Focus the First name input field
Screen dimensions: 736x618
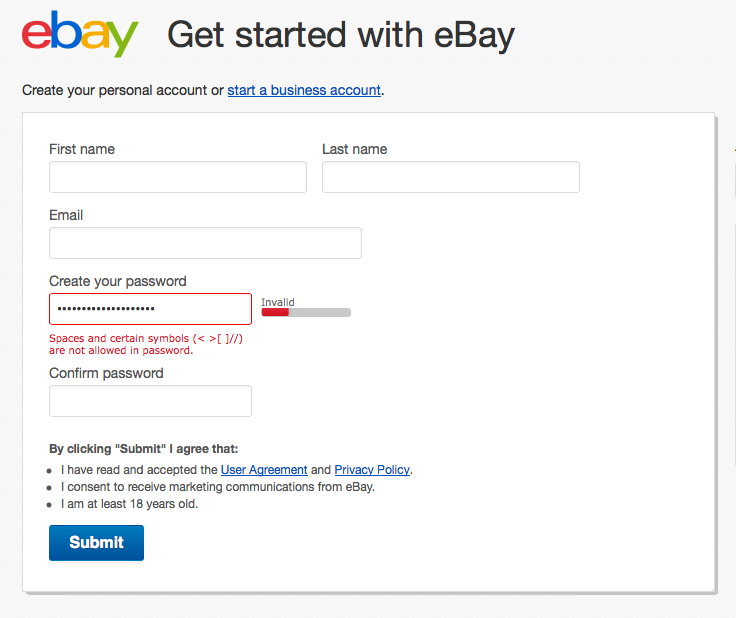coord(178,177)
